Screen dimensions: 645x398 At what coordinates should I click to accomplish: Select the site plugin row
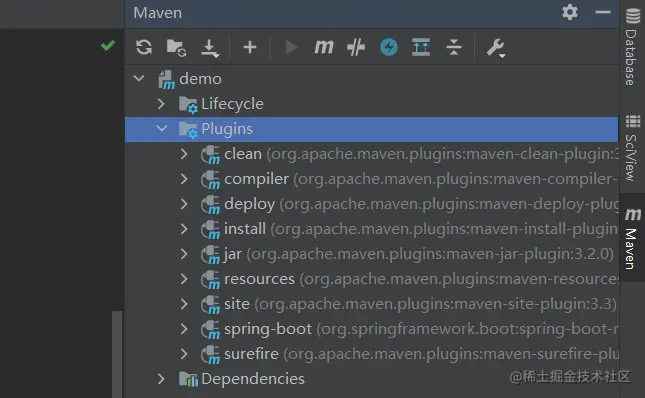371,304
